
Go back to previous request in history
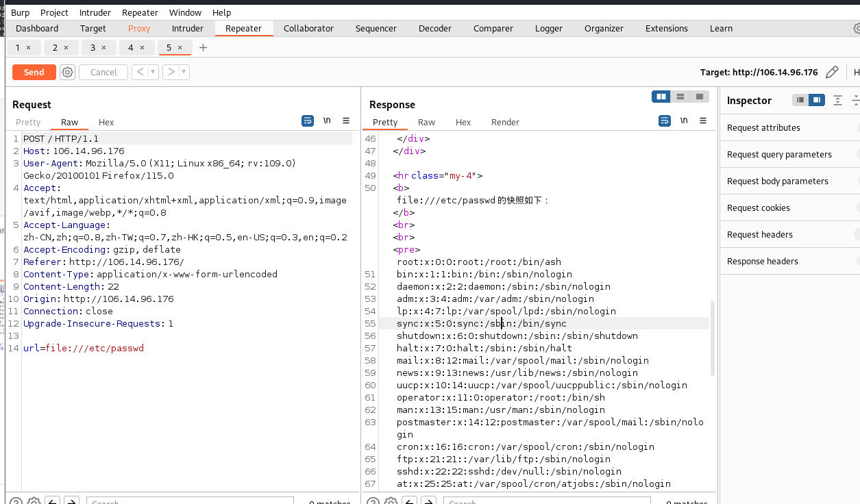tap(140, 72)
